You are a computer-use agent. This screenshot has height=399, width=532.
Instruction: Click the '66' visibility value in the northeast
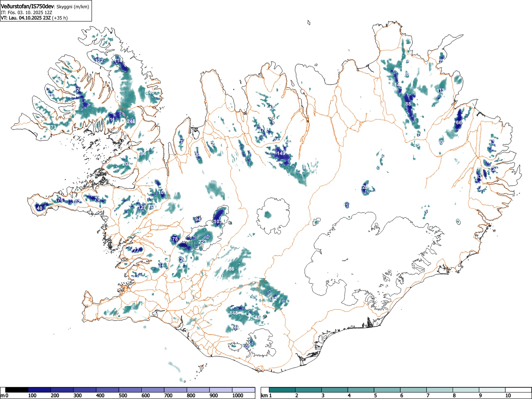(459, 123)
